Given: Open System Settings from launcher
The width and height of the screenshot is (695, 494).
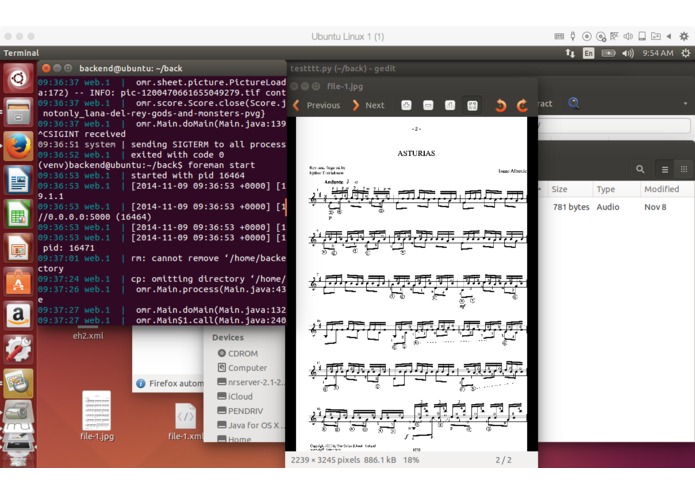Looking at the screenshot, I should 18,349.
